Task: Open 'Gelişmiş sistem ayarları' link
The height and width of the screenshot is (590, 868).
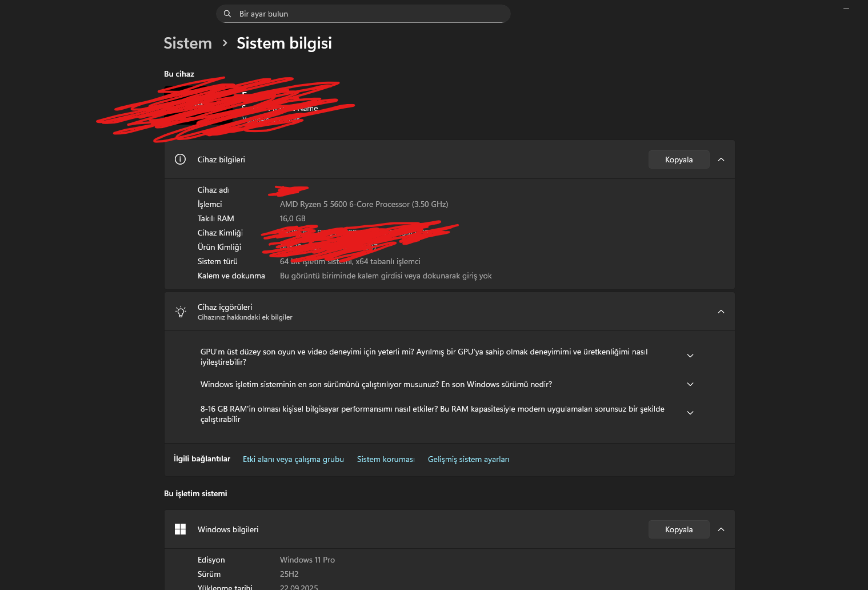Action: 469,459
